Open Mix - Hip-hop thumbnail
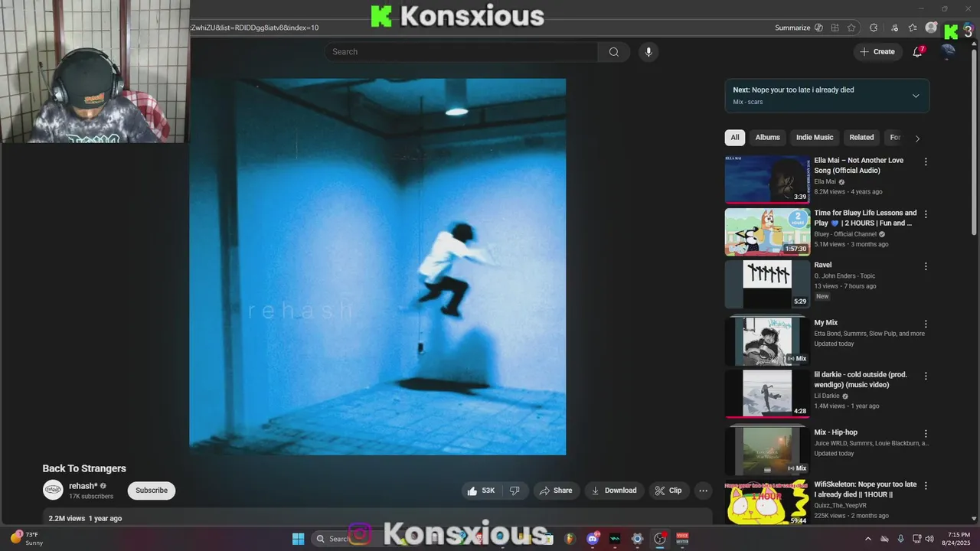The height and width of the screenshot is (551, 980). click(767, 451)
